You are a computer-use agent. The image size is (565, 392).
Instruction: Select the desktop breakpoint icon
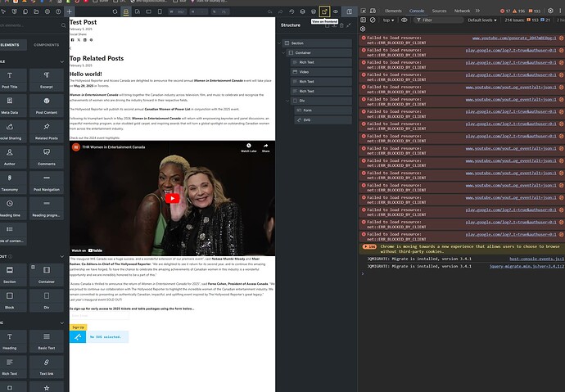pyautogui.click(x=126, y=11)
